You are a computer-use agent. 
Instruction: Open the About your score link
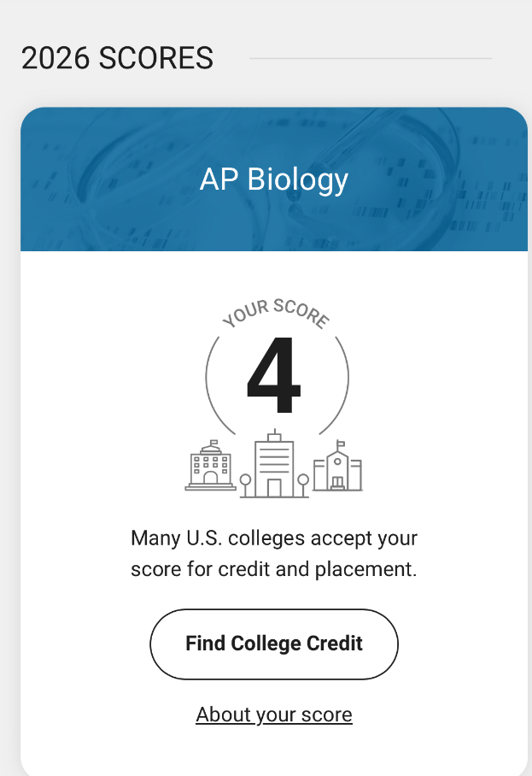click(x=274, y=714)
